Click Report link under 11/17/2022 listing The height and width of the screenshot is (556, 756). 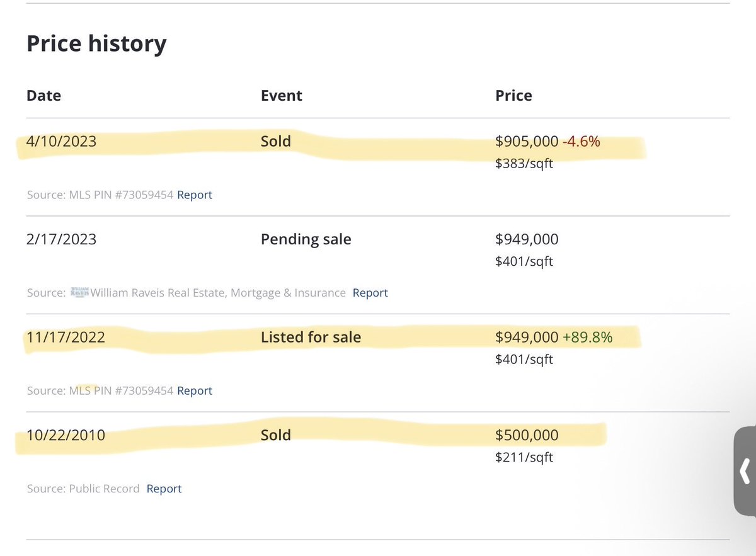tap(194, 391)
